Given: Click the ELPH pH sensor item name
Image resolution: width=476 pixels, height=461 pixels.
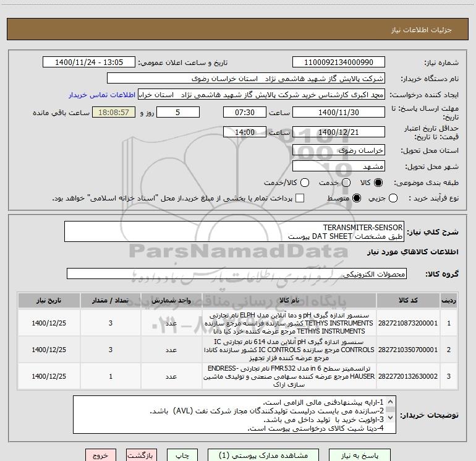Looking at the screenshot, I should (x=289, y=323).
